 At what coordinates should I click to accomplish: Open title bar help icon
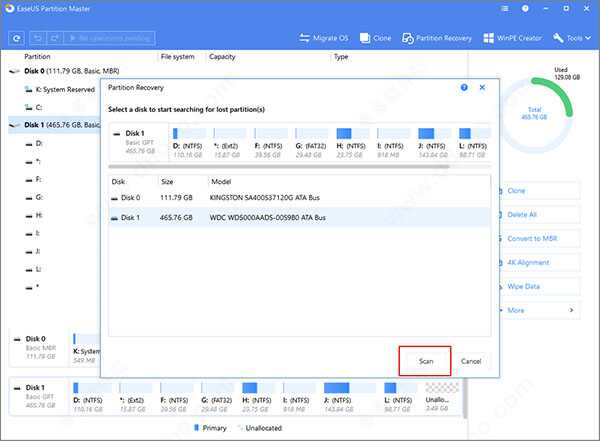point(525,8)
